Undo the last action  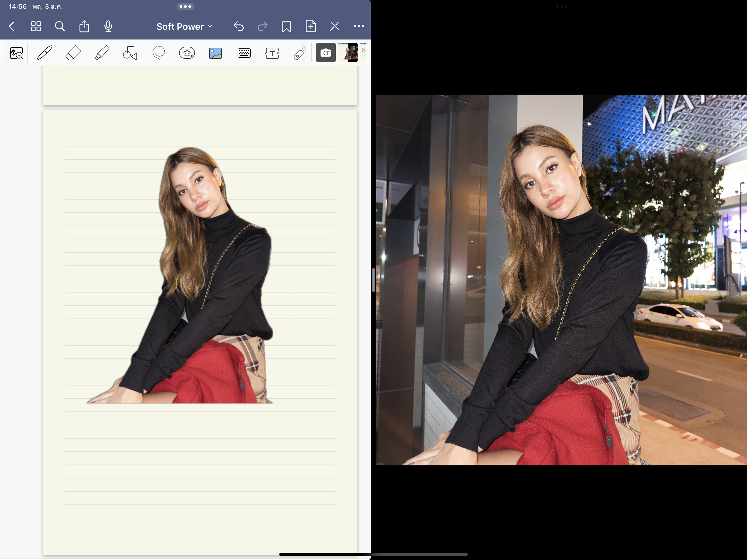click(x=238, y=26)
